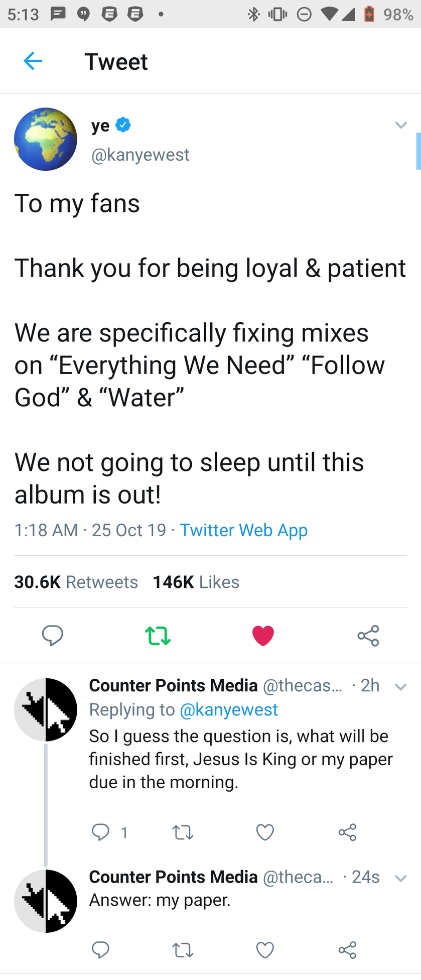This screenshot has width=421, height=980.
Task: Expand options for the 2h-old reply
Action: (400, 686)
